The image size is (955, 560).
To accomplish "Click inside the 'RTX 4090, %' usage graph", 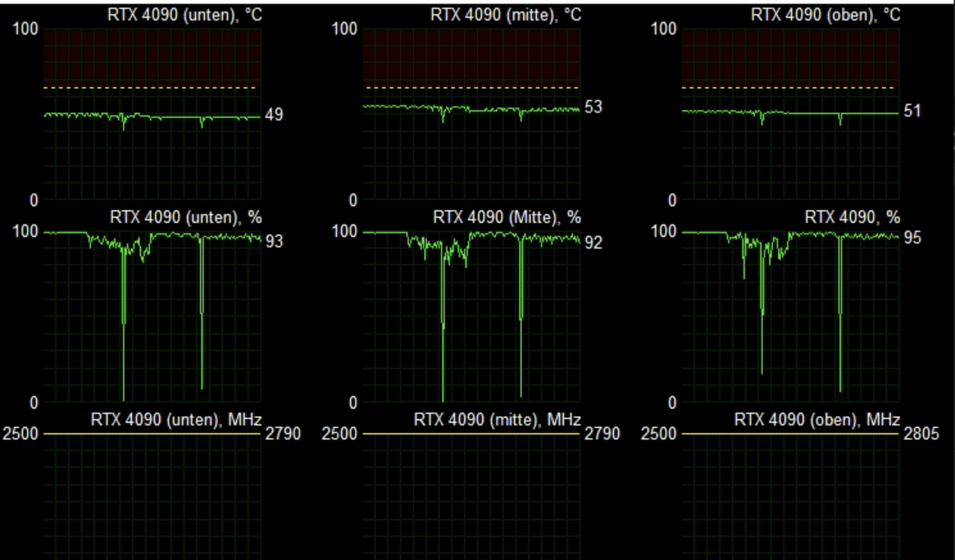I will coord(790,317).
